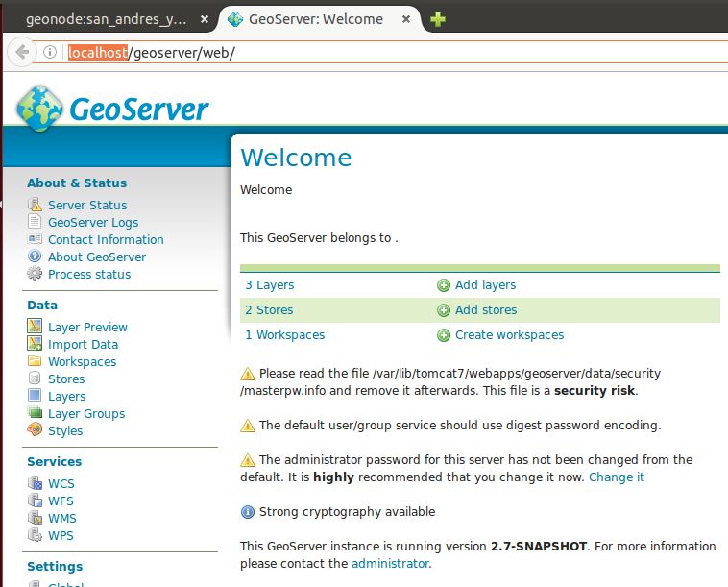Open the Workspaces sidebar link
The width and height of the screenshot is (728, 587).
coord(83,362)
